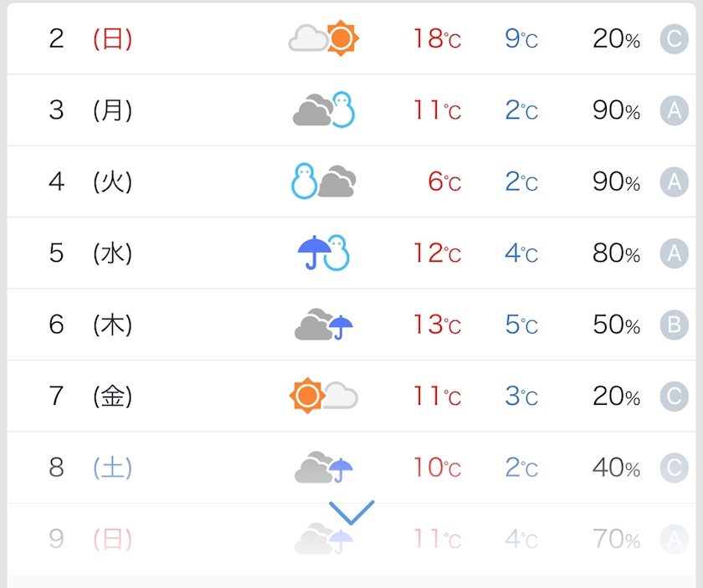The height and width of the screenshot is (588, 703).
Task: Click the 4°C low on Wednesday
Action: point(521,253)
